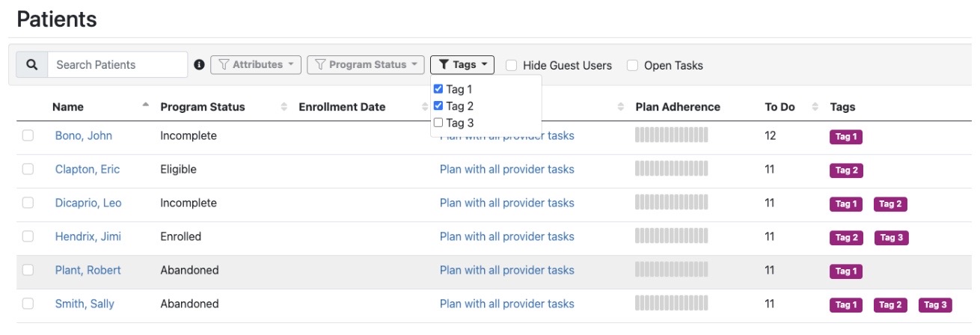Image resolution: width=980 pixels, height=335 pixels.
Task: Uncheck Tag 1 in the filter list
Action: tap(439, 89)
